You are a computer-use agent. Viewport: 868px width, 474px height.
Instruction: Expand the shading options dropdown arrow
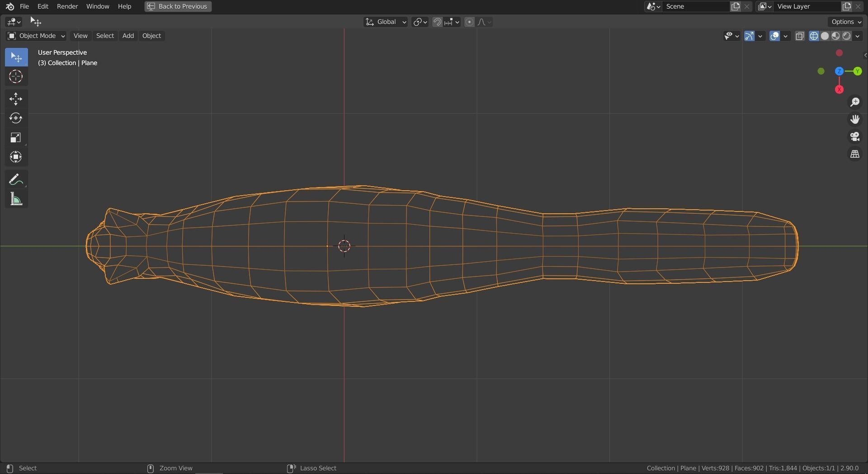pos(858,36)
